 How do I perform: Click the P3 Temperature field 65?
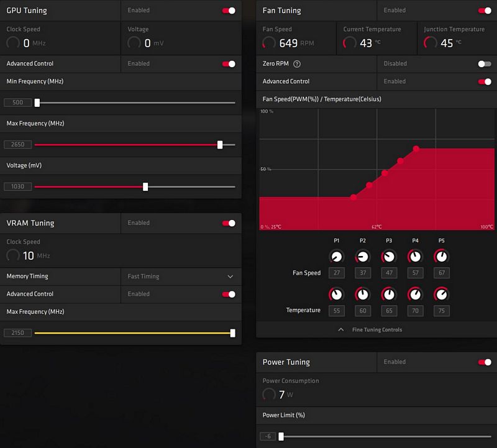[x=390, y=311]
